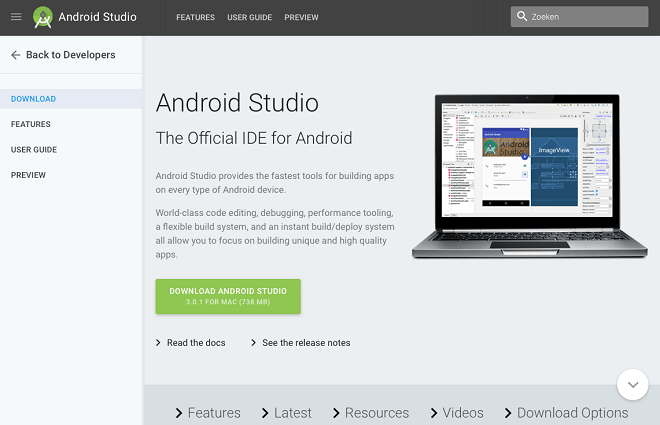Click the Android Studio header title
Screen dimensions: 660x425
click(x=97, y=17)
